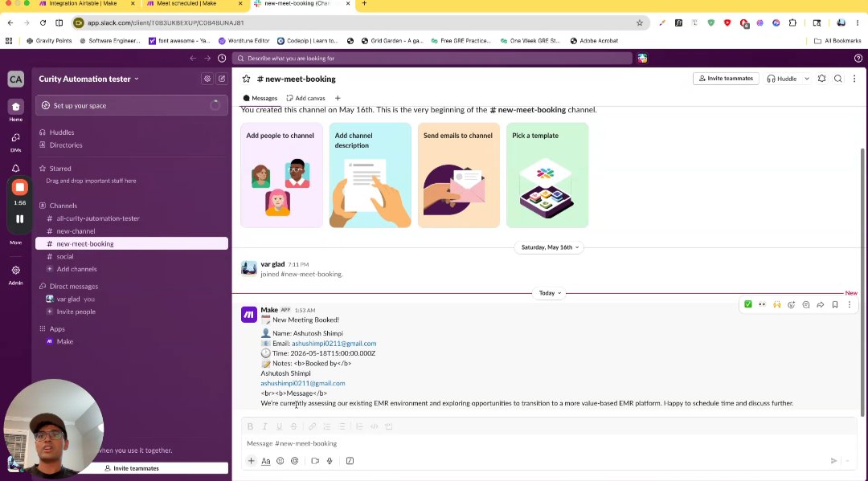Click Pick a template card
868x481 pixels.
click(547, 175)
